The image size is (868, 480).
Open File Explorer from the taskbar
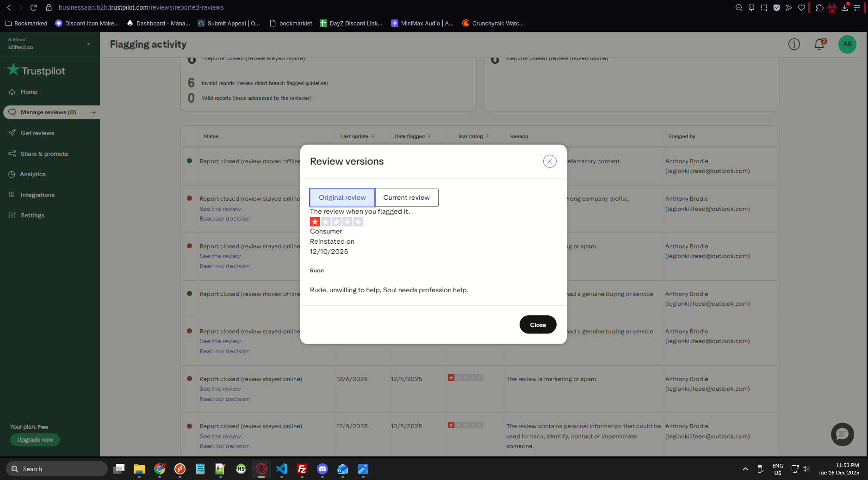click(x=139, y=469)
